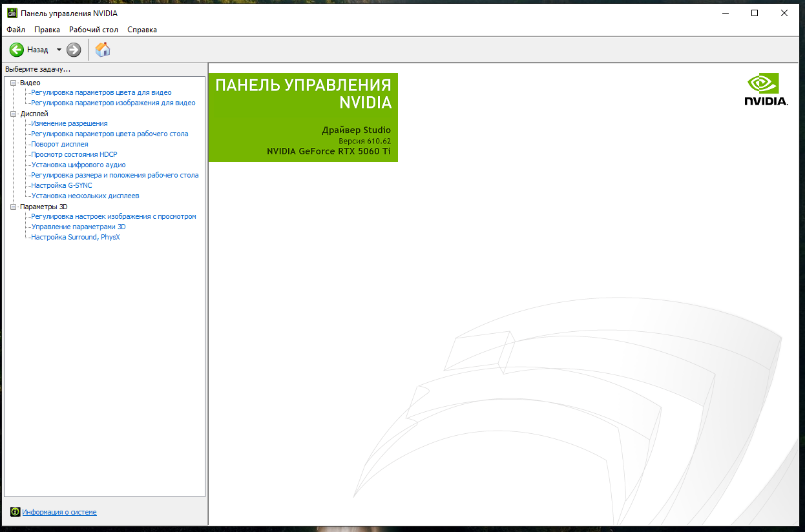
Task: Open Регулировка параметров цвета для видео
Action: click(101, 92)
